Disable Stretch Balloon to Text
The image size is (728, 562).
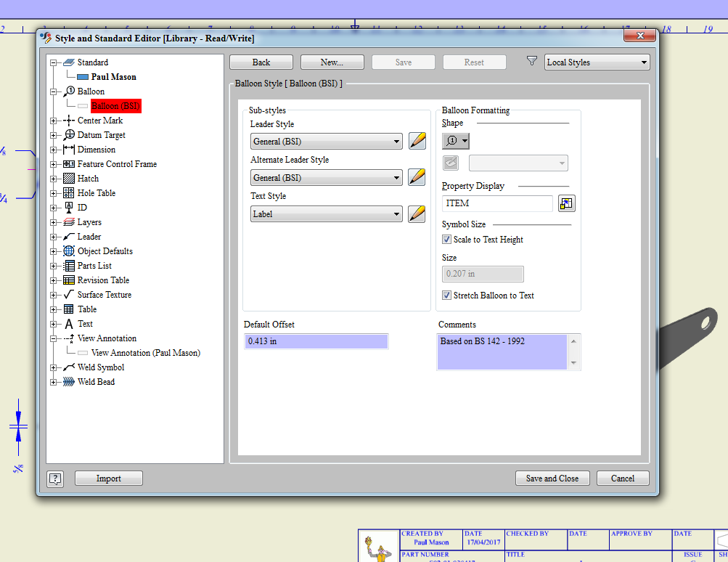446,295
